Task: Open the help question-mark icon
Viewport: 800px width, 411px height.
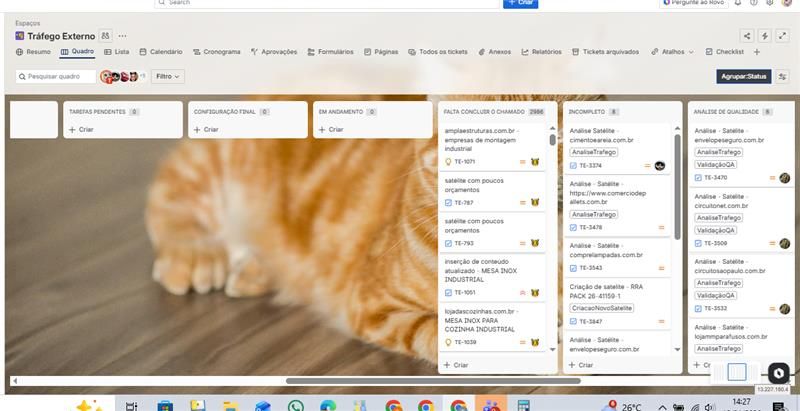Action: (x=754, y=3)
